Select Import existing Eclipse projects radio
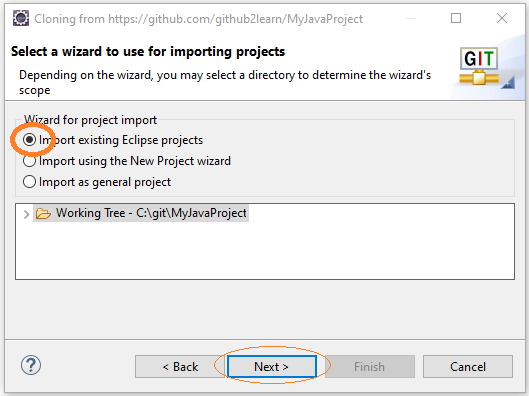 [x=29, y=140]
